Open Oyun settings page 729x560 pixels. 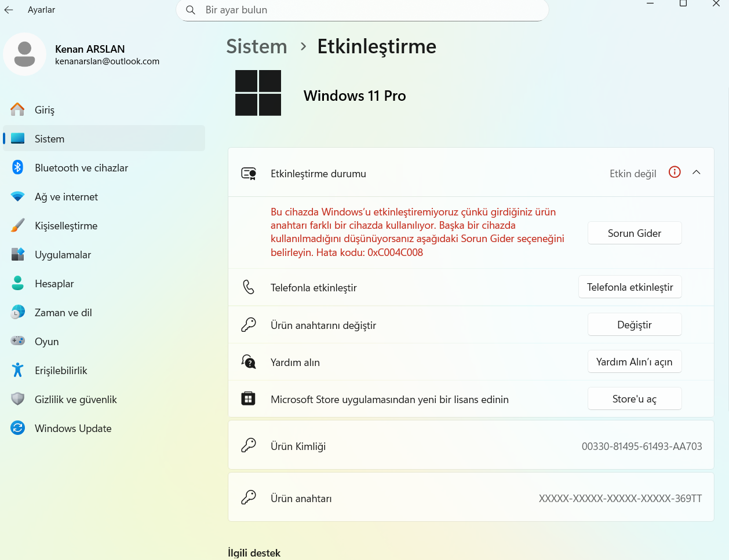104,341
